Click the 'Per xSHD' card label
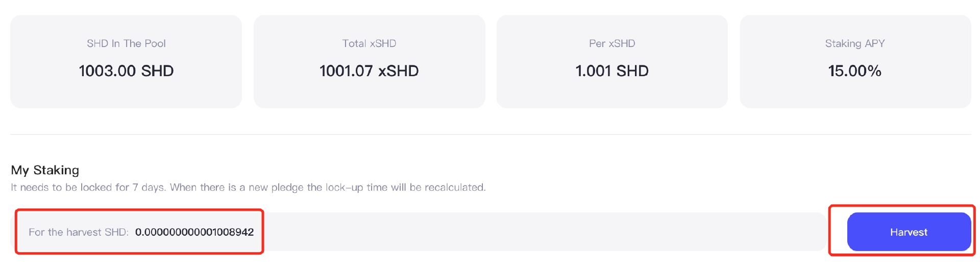Screen dimensions: 980x274 [612, 43]
